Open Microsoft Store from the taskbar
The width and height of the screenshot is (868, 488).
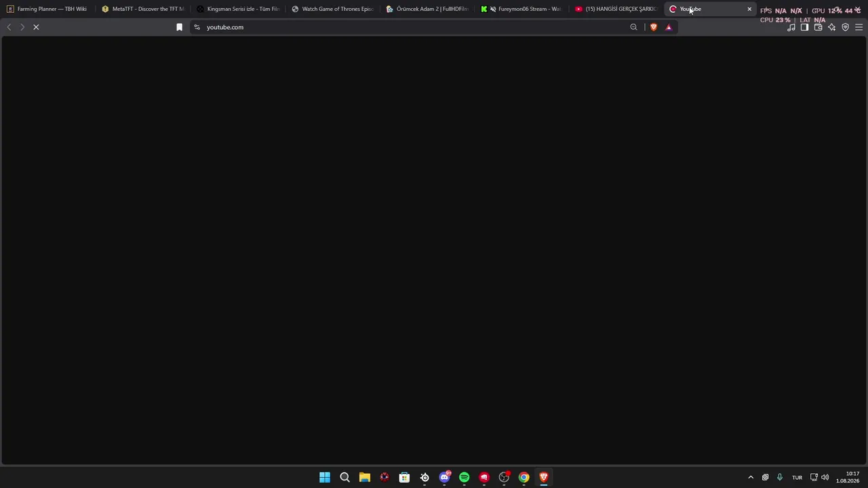404,477
